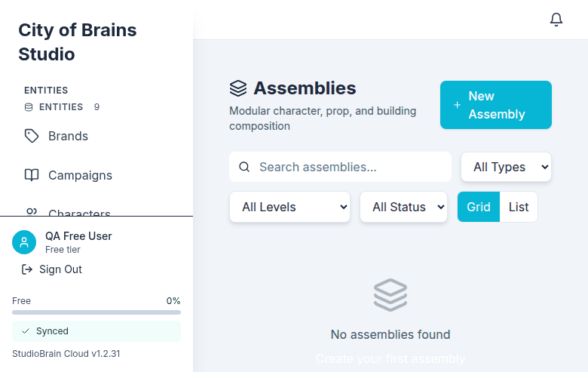The width and height of the screenshot is (588, 372).
Task: Click the Assemblies layers heading icon
Action: coord(238,88)
